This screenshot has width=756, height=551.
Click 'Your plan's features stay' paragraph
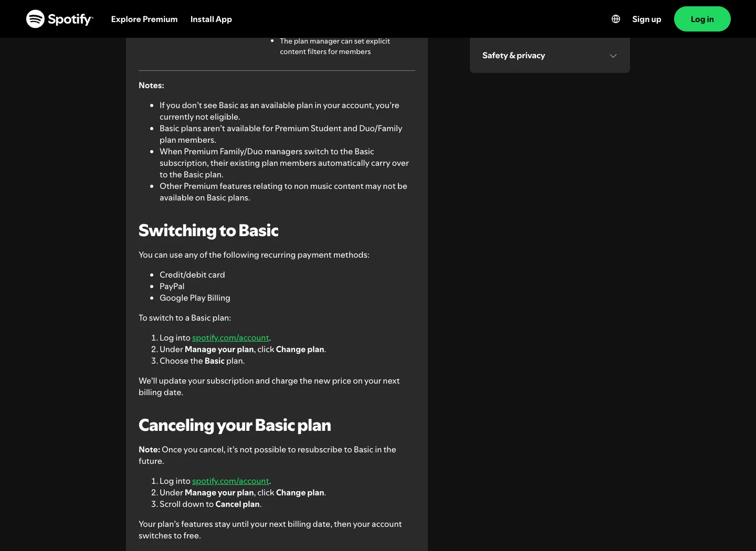click(270, 530)
